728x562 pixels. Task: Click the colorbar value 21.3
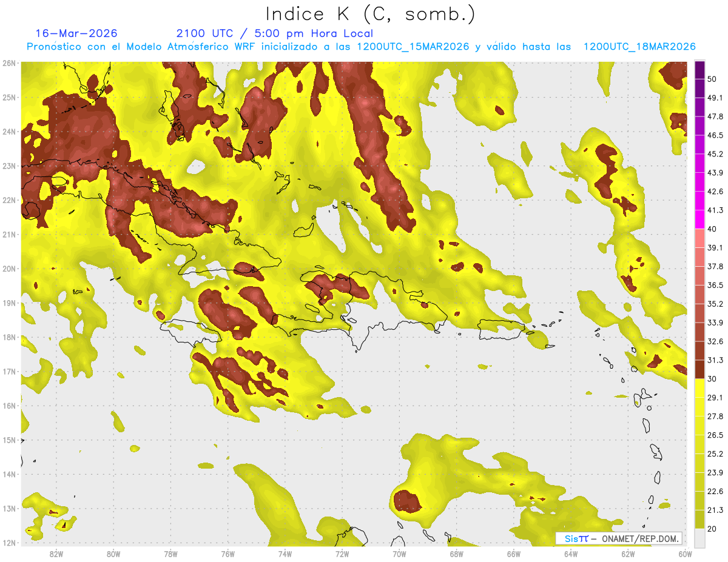(x=715, y=511)
